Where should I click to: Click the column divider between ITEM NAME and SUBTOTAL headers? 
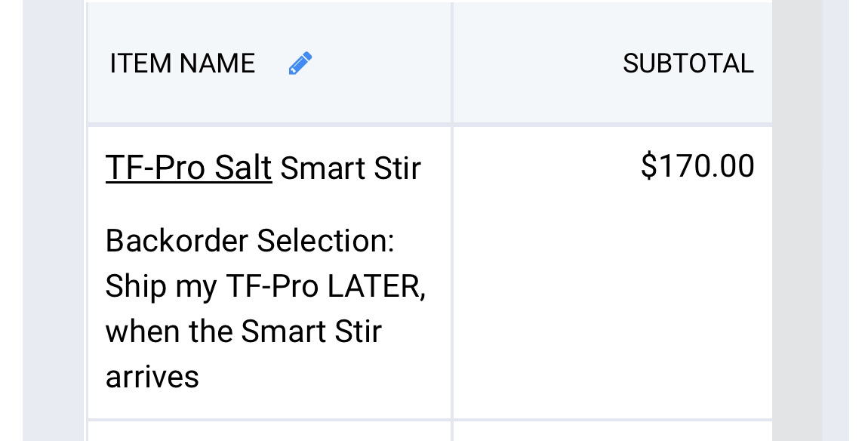pos(452,63)
